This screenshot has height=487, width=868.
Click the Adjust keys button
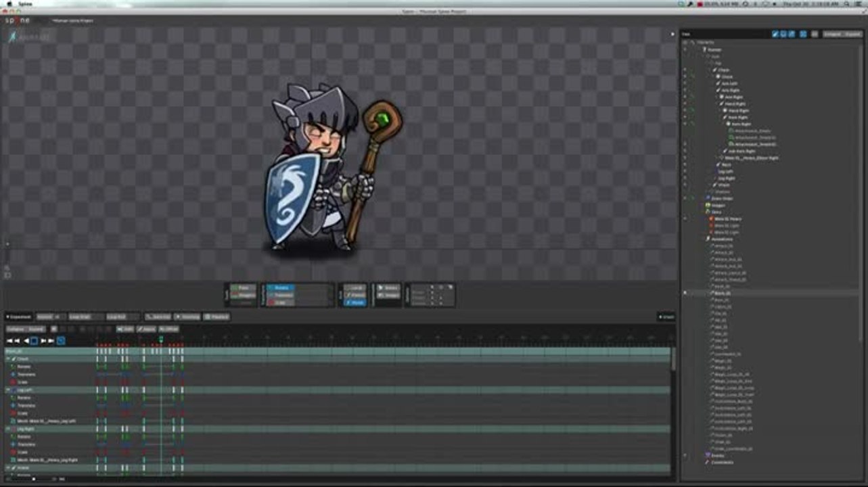coord(145,329)
